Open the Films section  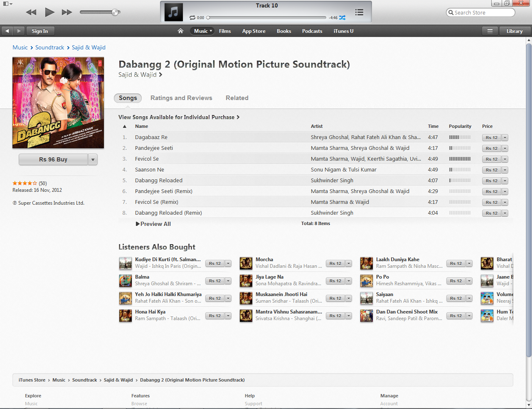225,31
